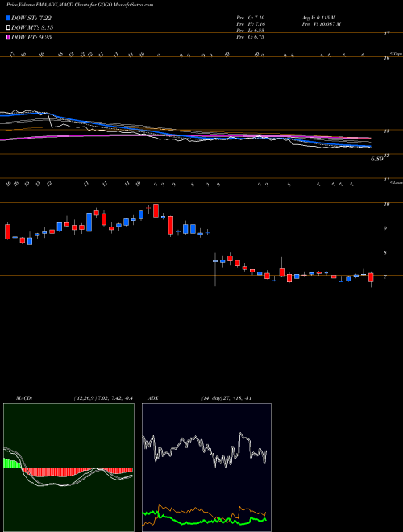Click price axis label 10
Viewport: 403px width, 532px height.
click(x=386, y=204)
